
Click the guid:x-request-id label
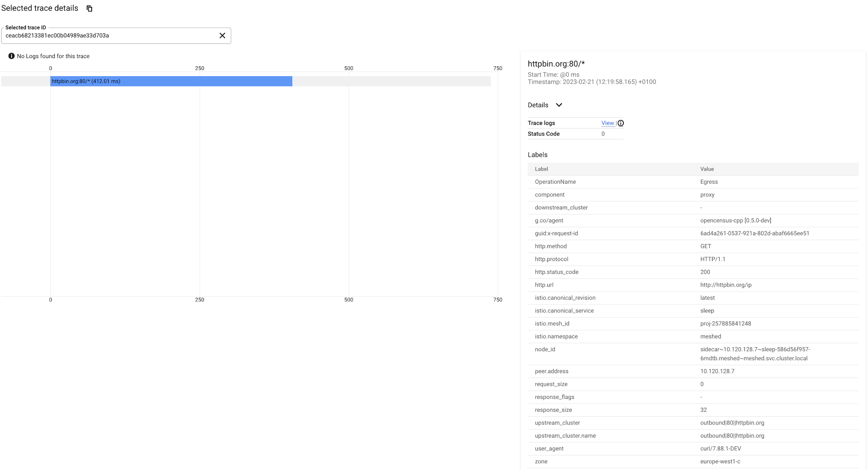coord(556,233)
